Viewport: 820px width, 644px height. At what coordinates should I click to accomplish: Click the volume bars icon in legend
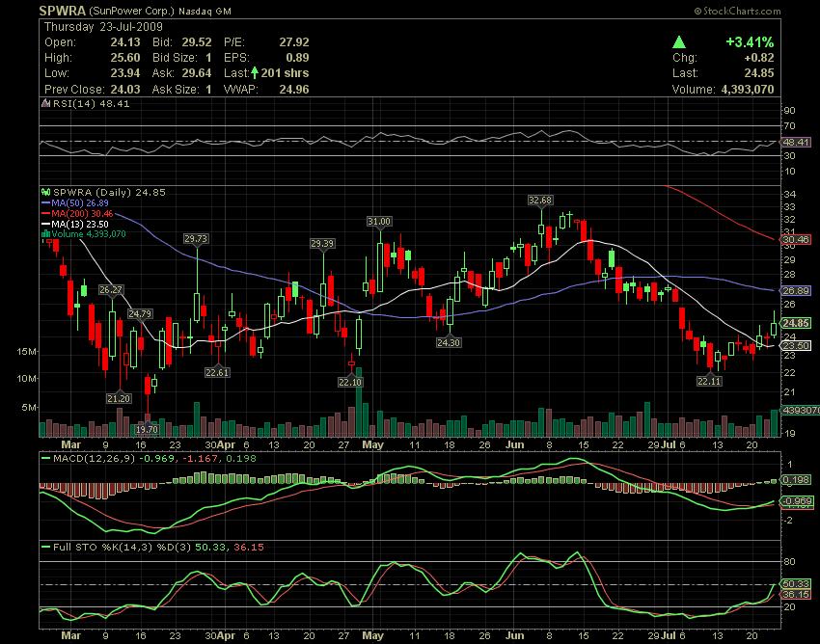[46, 234]
